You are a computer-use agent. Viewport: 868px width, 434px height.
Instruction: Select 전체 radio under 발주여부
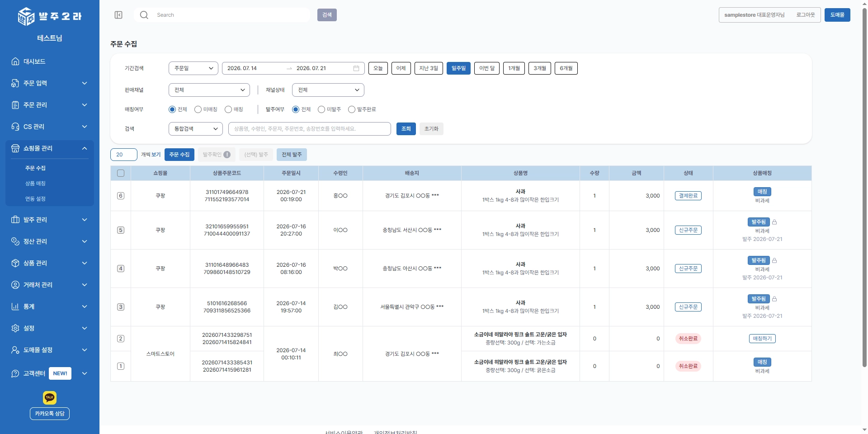[296, 109]
